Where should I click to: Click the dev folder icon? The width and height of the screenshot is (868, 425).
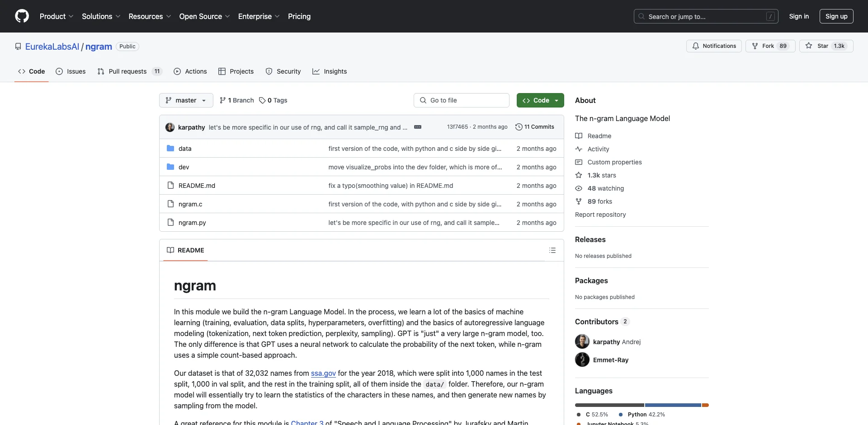170,167
